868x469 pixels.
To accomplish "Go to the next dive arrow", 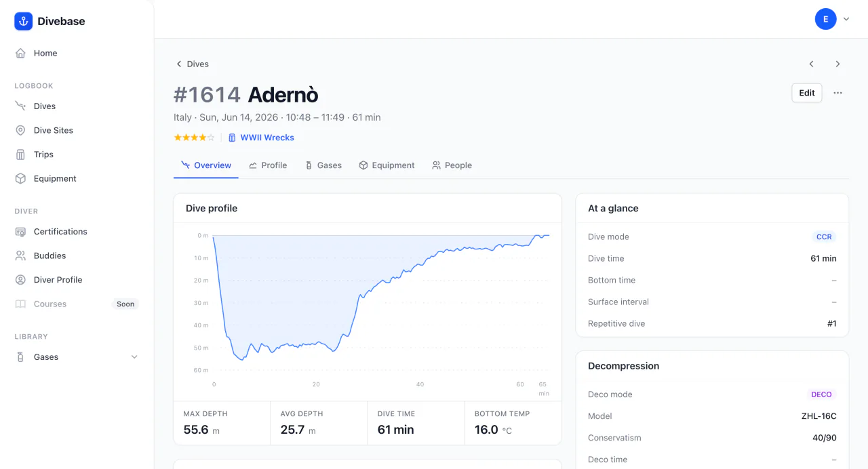I will [x=837, y=64].
